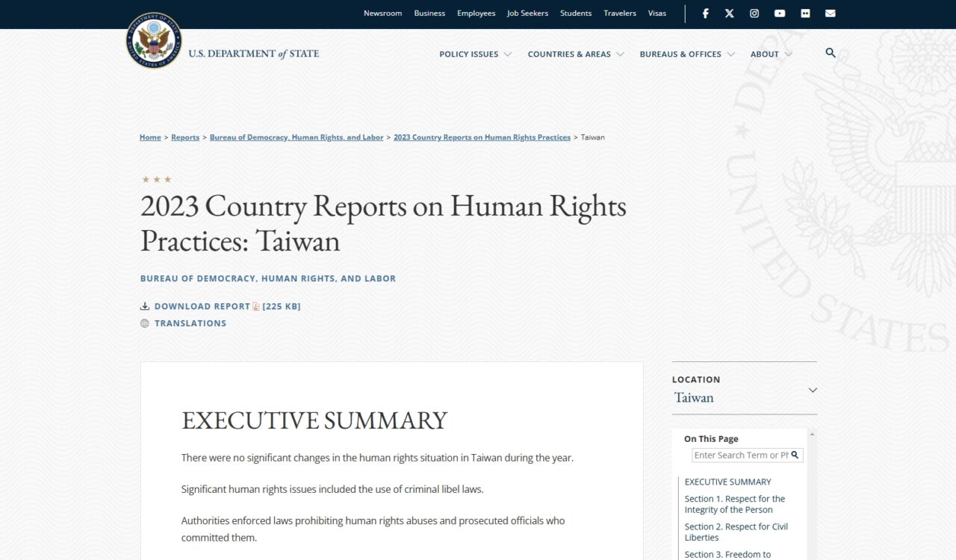The image size is (956, 560).
Task: Open the Students top menu item
Action: click(576, 13)
